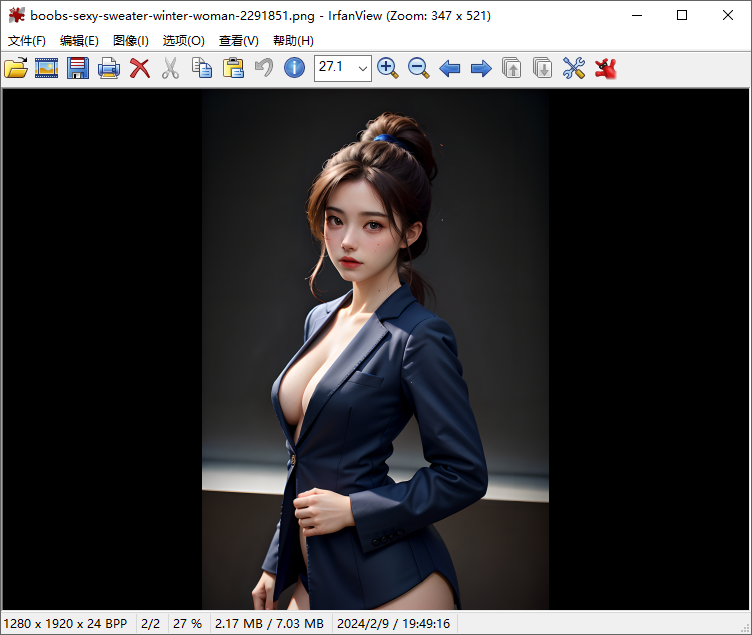Delete file using red X icon
This screenshot has height=635, width=752.
pos(140,68)
